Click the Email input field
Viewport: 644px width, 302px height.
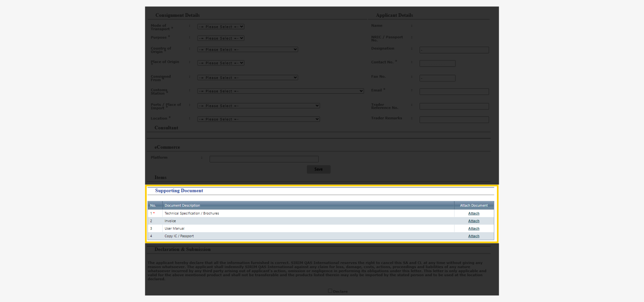454,91
